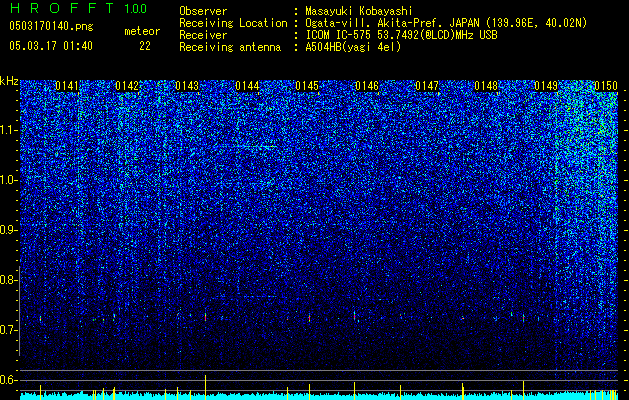
Task: Click the Receiver label
Action: (x=203, y=35)
